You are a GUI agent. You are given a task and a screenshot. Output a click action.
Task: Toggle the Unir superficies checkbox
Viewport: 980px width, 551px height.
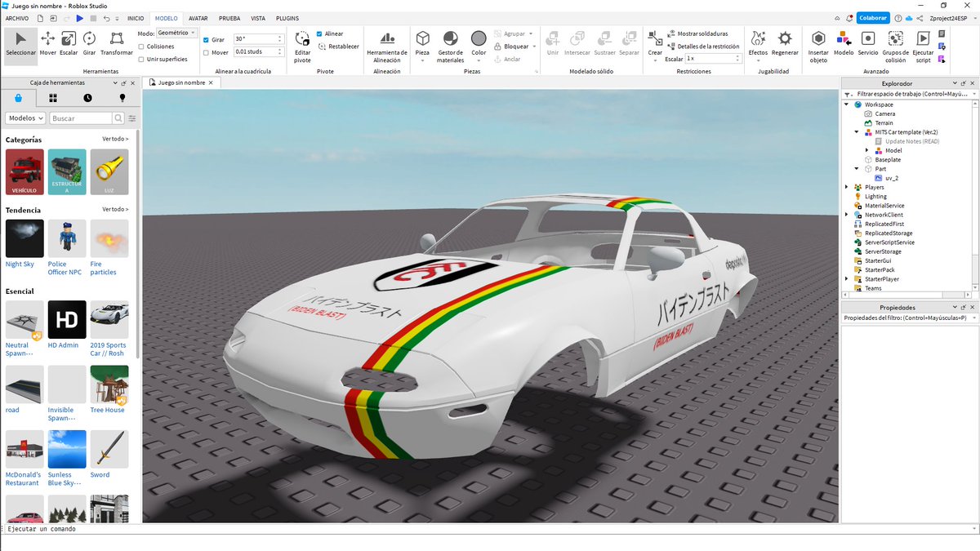point(140,59)
